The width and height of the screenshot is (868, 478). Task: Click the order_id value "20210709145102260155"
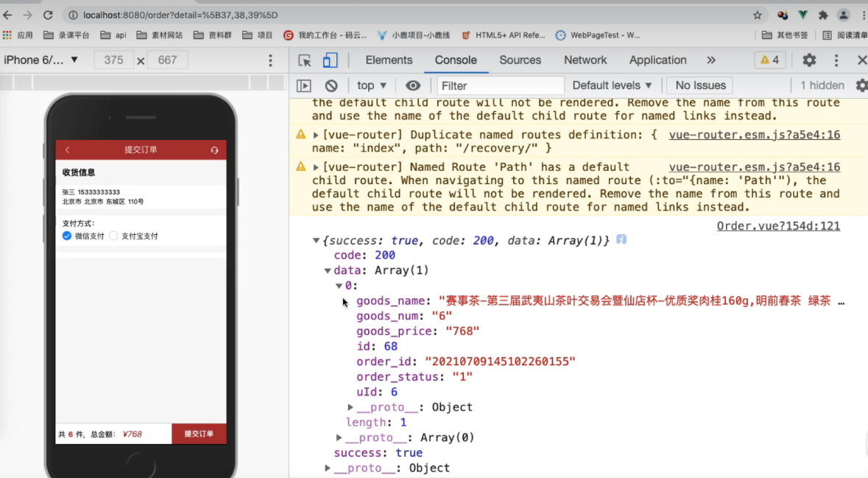(x=501, y=362)
